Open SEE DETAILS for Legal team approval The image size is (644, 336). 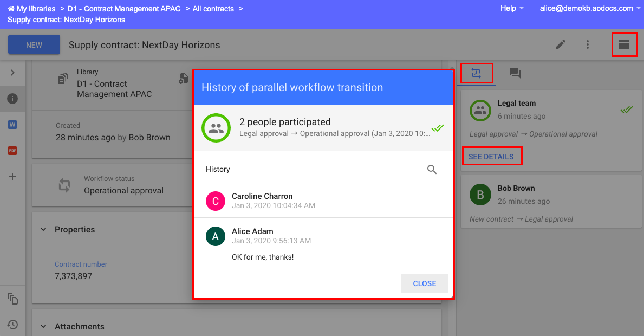coord(492,156)
